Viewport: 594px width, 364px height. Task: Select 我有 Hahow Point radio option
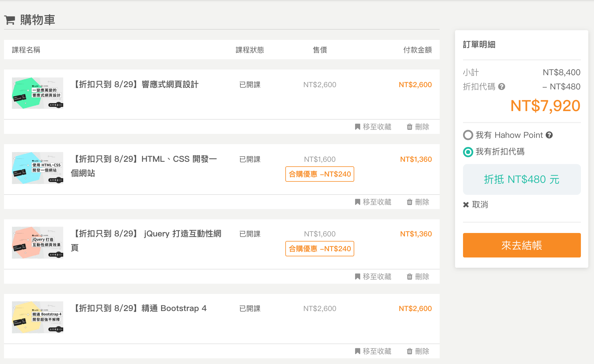coord(468,135)
